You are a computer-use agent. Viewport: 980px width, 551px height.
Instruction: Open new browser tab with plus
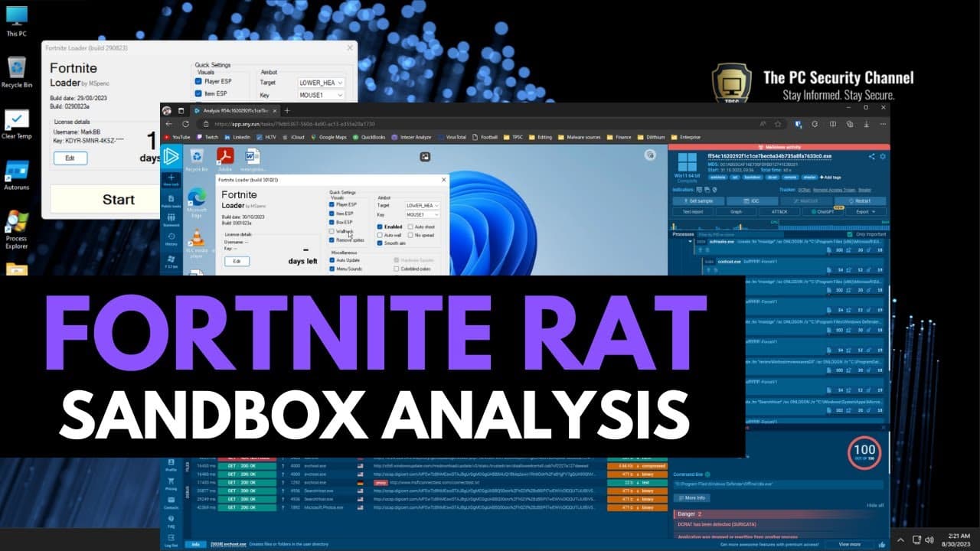pos(288,110)
